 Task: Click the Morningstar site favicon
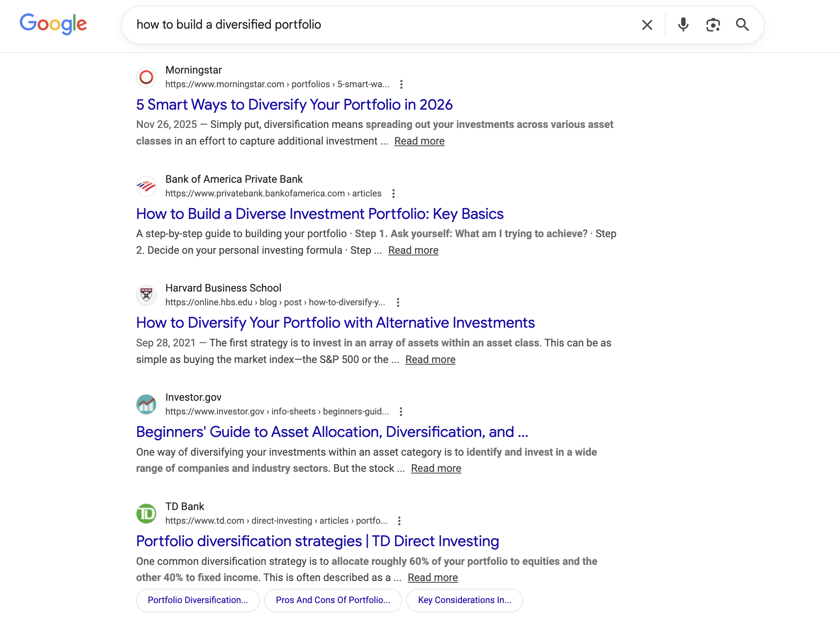point(146,77)
